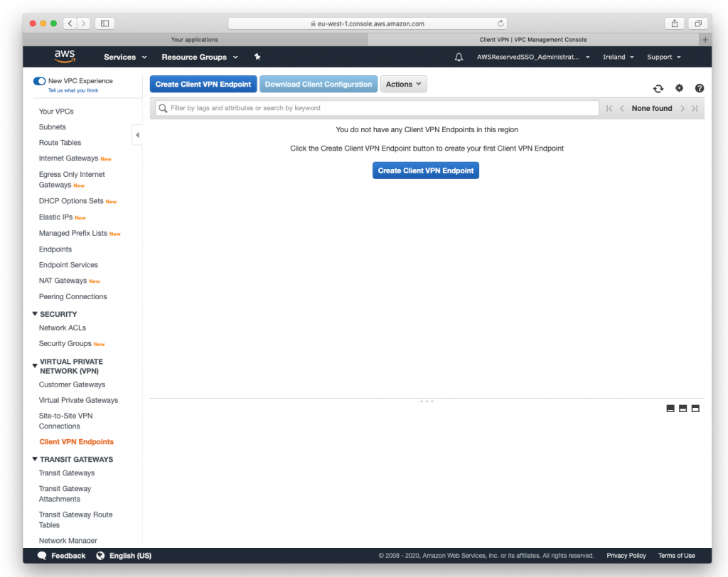Click toolbar Create Client VPN Endpoint button

point(203,84)
